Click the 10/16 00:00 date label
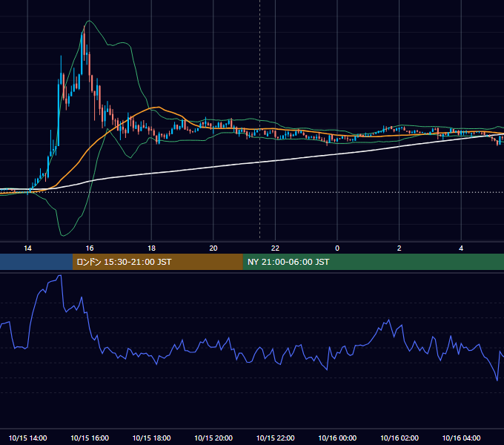The height and width of the screenshot is (445, 504). click(337, 438)
